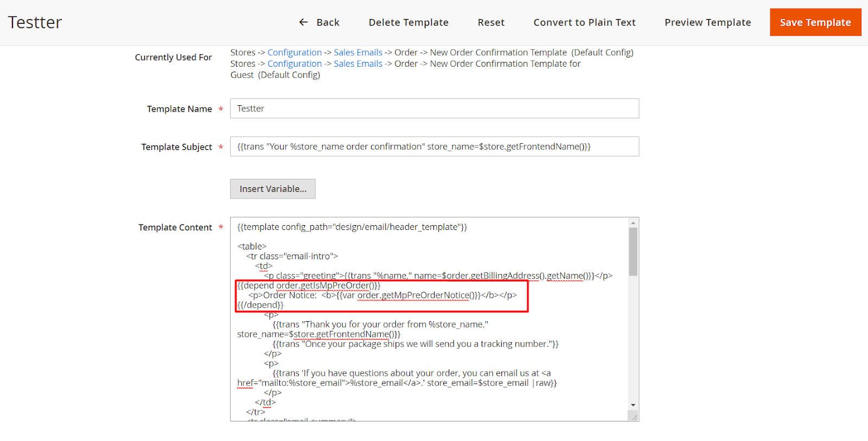Click the Template Content scrollbar thumb
Viewport: 868px width, 441px height.
pyautogui.click(x=633, y=251)
